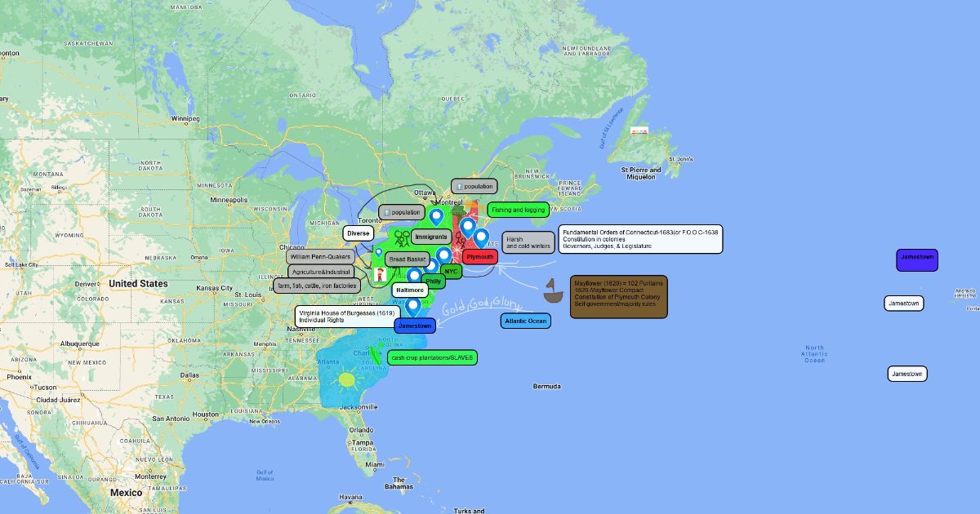Click the Harsh and cold winters label

(528, 242)
